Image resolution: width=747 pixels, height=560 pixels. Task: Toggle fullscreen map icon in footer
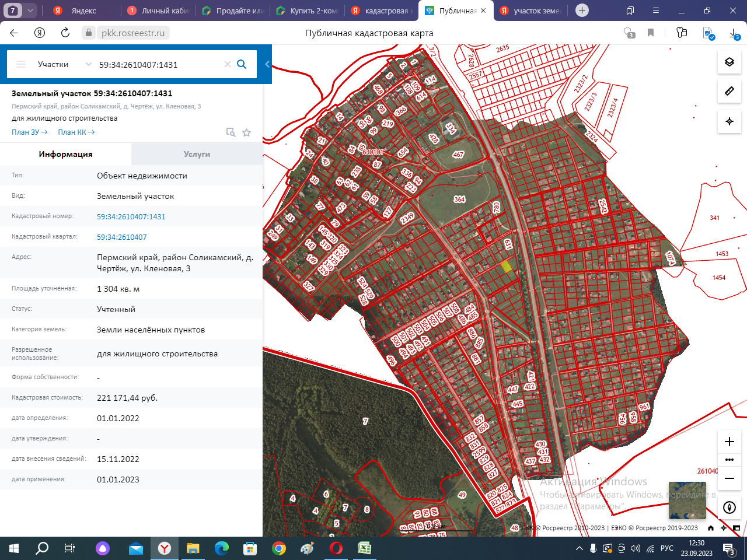736,528
